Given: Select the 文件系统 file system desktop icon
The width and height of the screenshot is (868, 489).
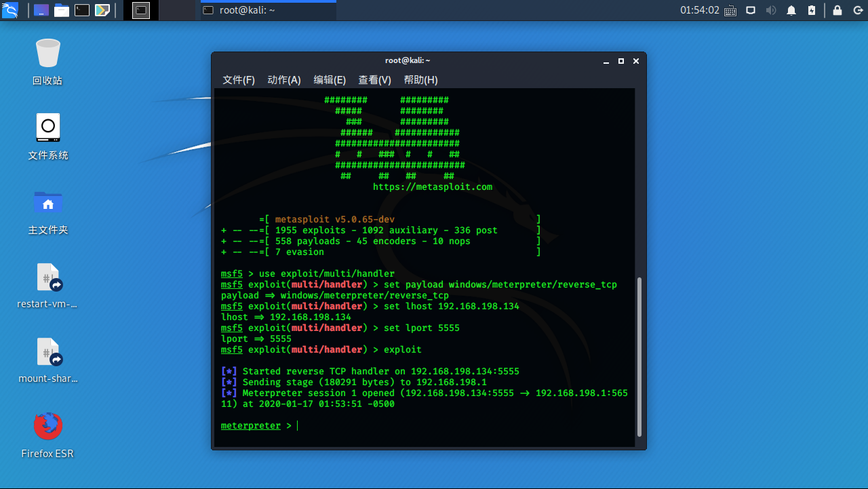Looking at the screenshot, I should pyautogui.click(x=47, y=136).
